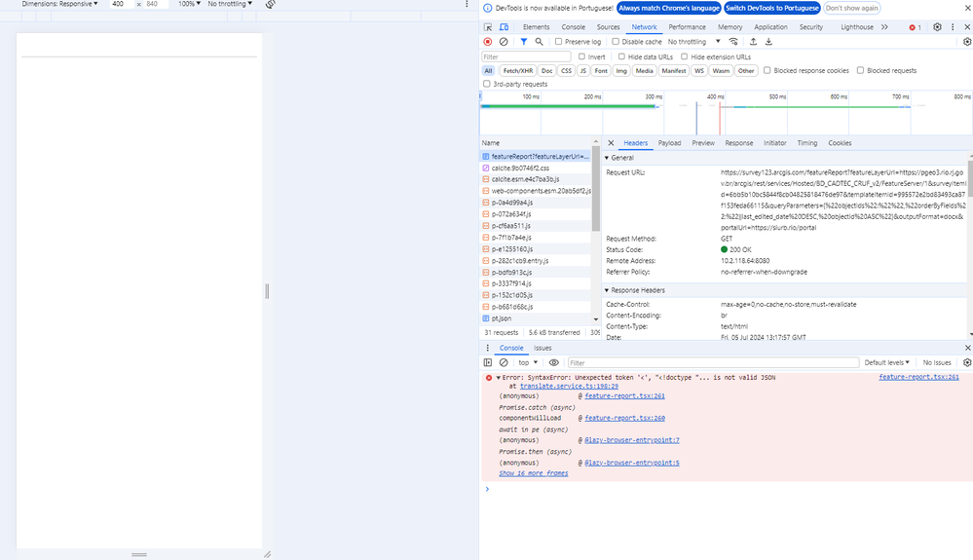Close the request details pane
Image resolution: width=973 pixels, height=560 pixels.
[x=611, y=142]
